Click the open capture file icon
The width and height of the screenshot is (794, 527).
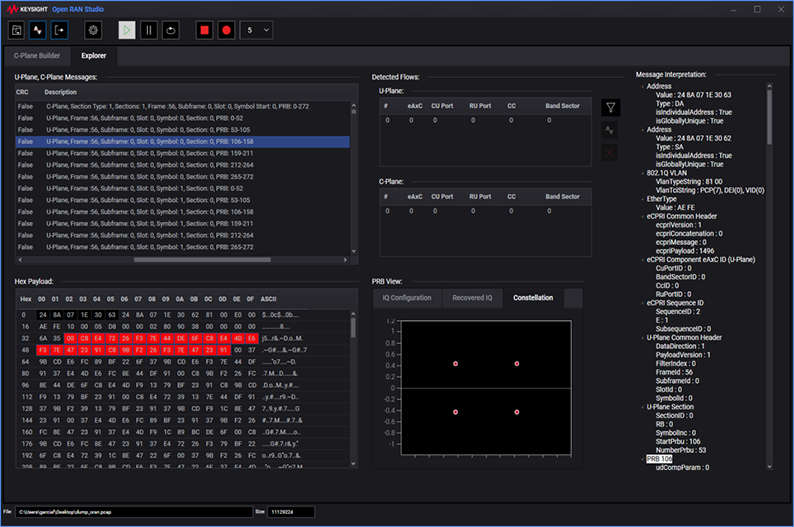18,30
